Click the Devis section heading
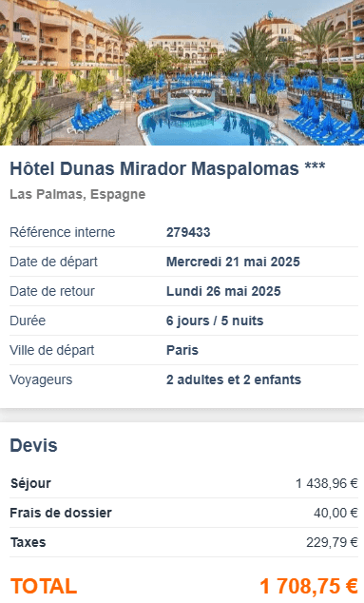 point(34,445)
